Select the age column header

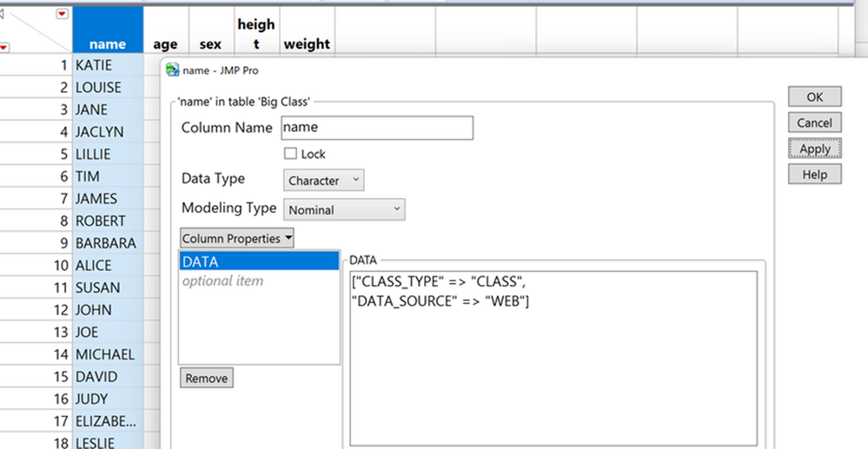tap(165, 44)
